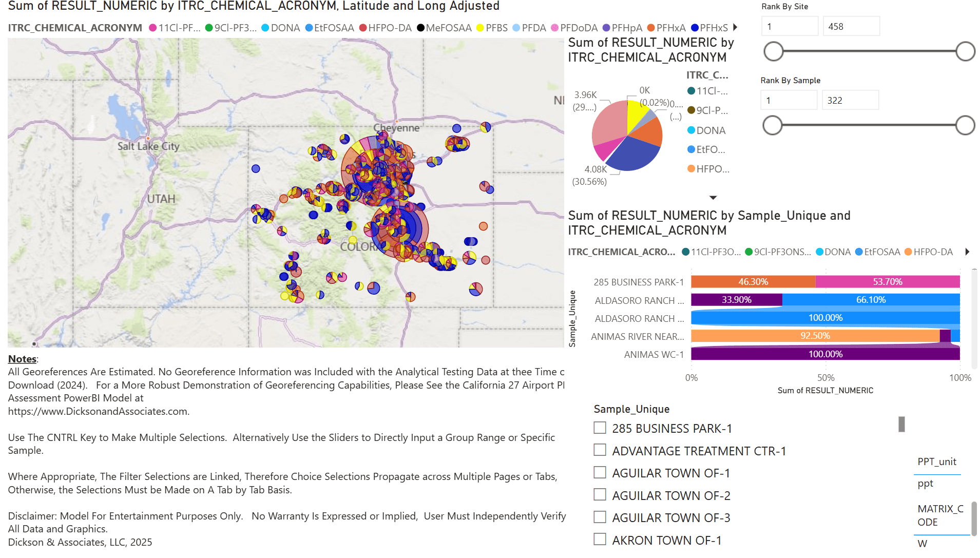Click the MeFOSAA black legend dot
This screenshot has width=980, height=558.
pyautogui.click(x=421, y=28)
